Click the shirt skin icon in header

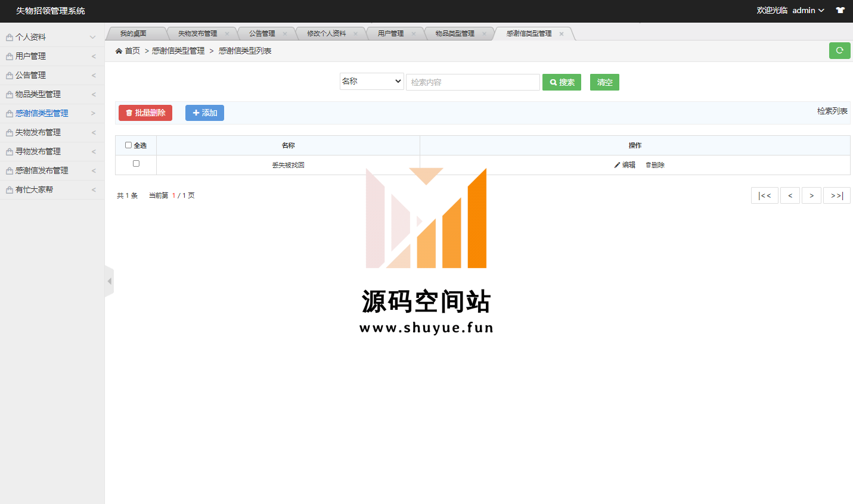pyautogui.click(x=840, y=10)
